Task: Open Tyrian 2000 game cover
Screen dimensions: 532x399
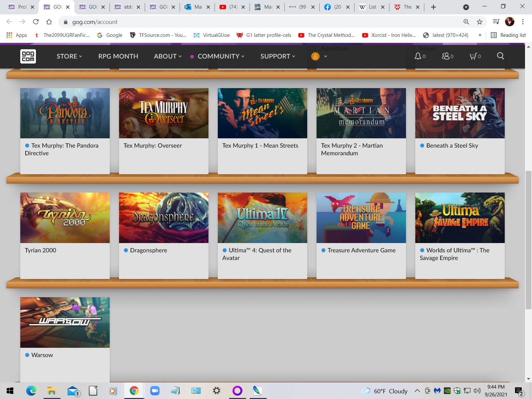Action: [65, 218]
